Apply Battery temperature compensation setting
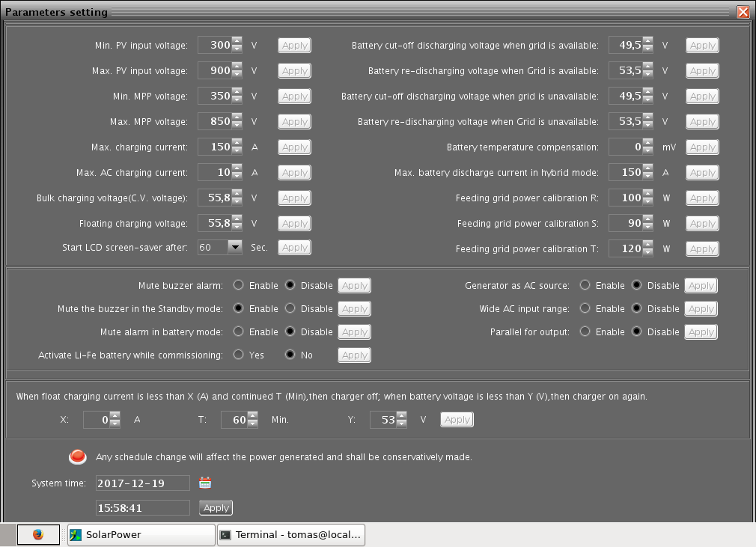Screen dimensions: 756x547 703,147
